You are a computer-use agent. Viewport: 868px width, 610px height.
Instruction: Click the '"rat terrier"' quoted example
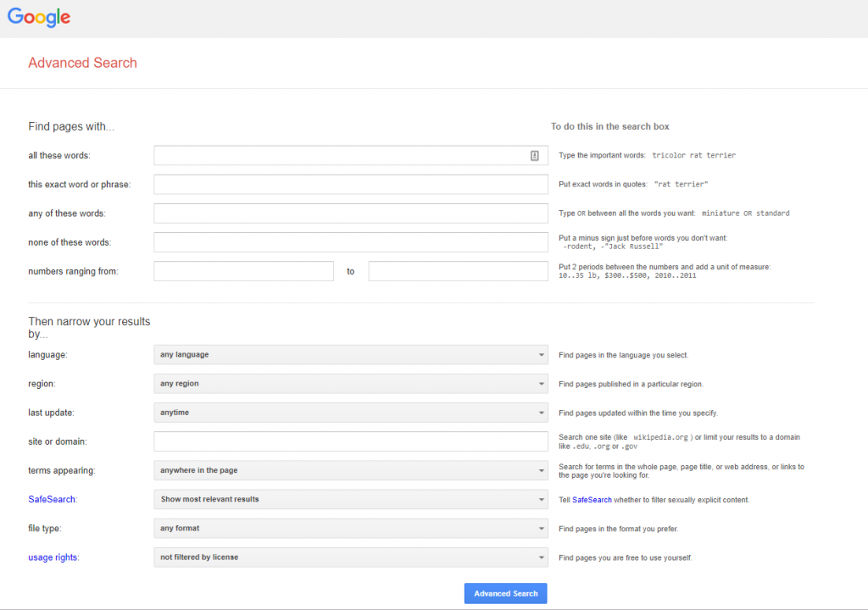point(681,185)
